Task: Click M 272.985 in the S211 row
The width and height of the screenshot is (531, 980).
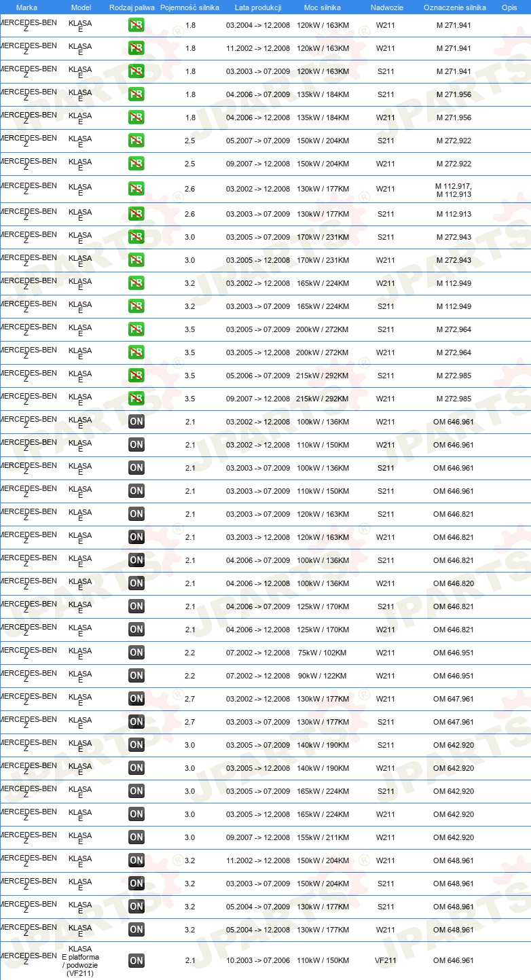Action: (454, 376)
